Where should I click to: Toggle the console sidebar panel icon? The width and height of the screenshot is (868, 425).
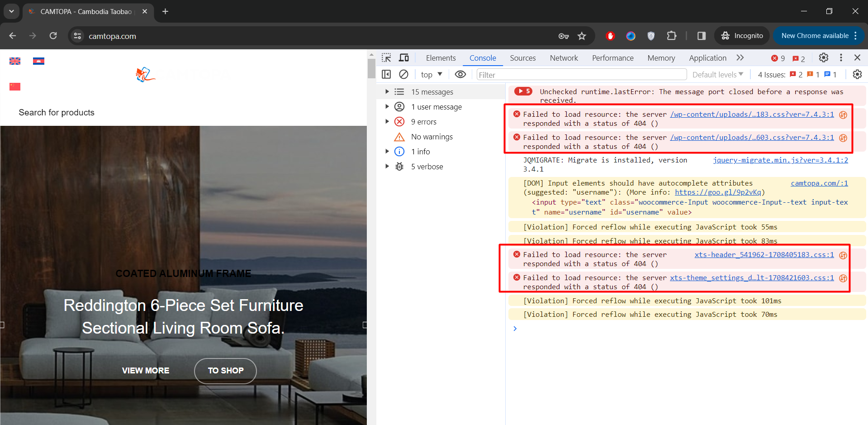point(386,74)
